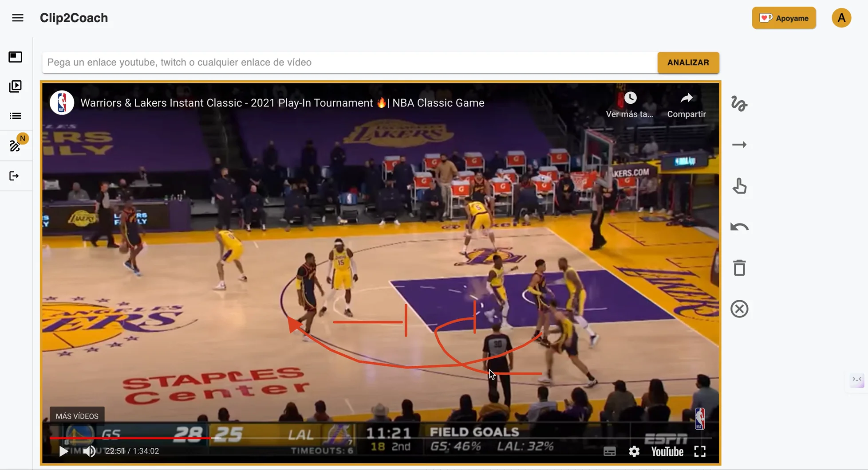Undo the last drawn annotation
868x470 pixels.
(x=739, y=227)
